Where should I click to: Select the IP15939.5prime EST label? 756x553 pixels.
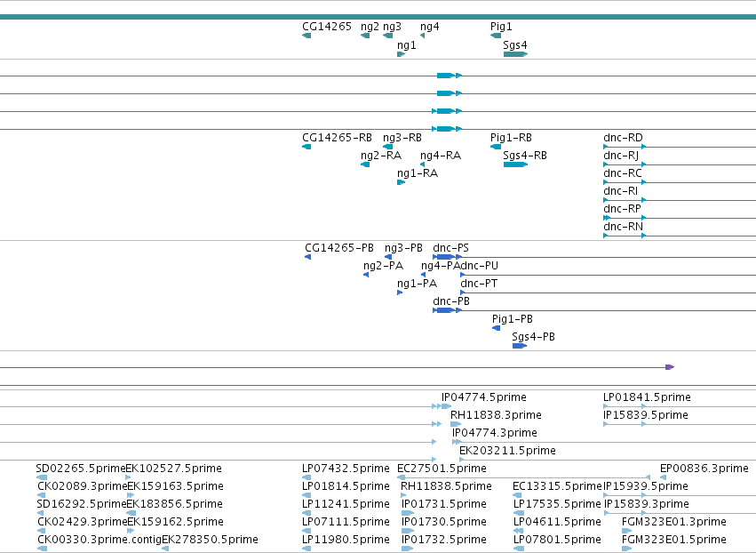click(x=646, y=486)
